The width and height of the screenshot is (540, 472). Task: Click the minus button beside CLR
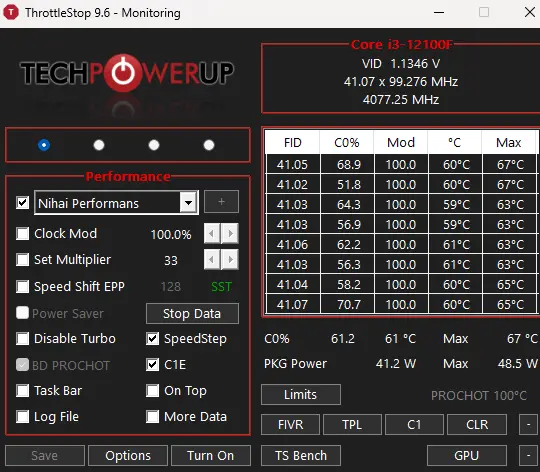pyautogui.click(x=529, y=424)
